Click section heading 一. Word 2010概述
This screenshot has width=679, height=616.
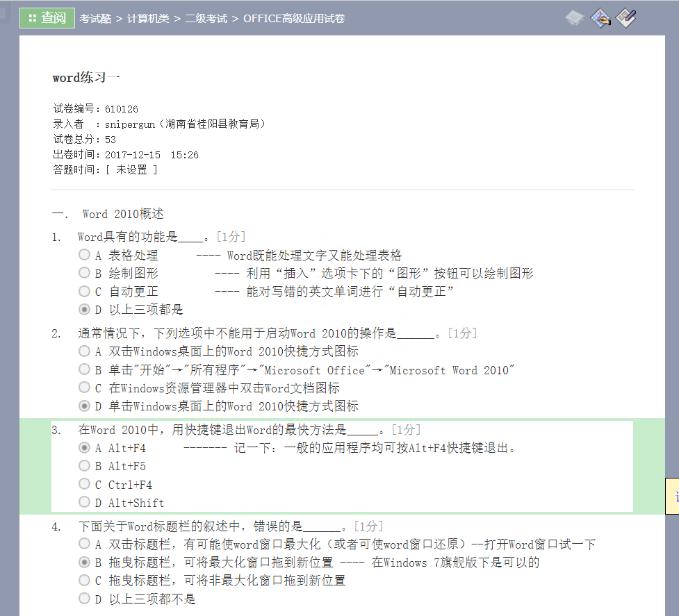coord(108,214)
